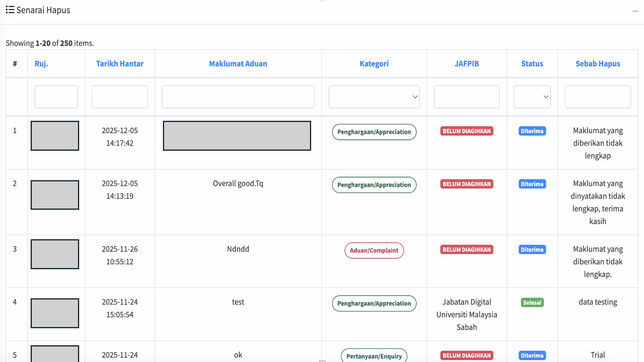Sort by Maklumat Aduan column header

(238, 64)
